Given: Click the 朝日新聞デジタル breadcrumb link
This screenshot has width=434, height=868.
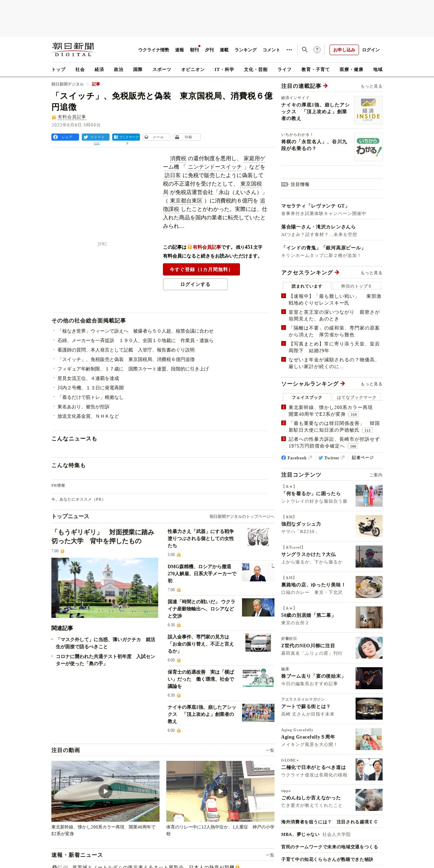Looking at the screenshot, I should coord(68,84).
